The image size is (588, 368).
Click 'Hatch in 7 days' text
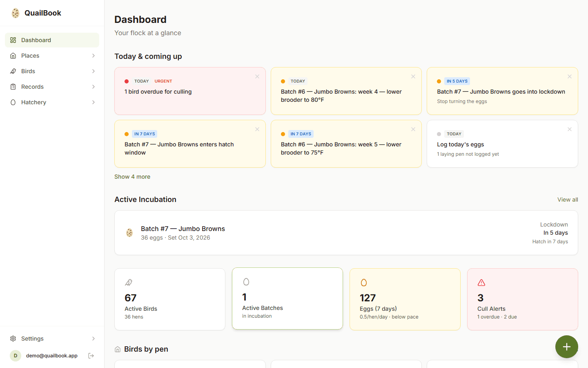(x=550, y=242)
